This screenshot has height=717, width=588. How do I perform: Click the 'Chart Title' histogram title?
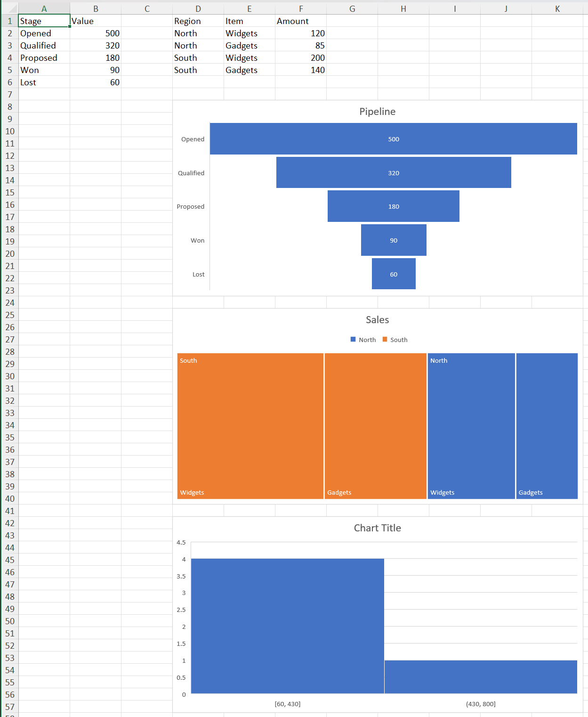(378, 528)
